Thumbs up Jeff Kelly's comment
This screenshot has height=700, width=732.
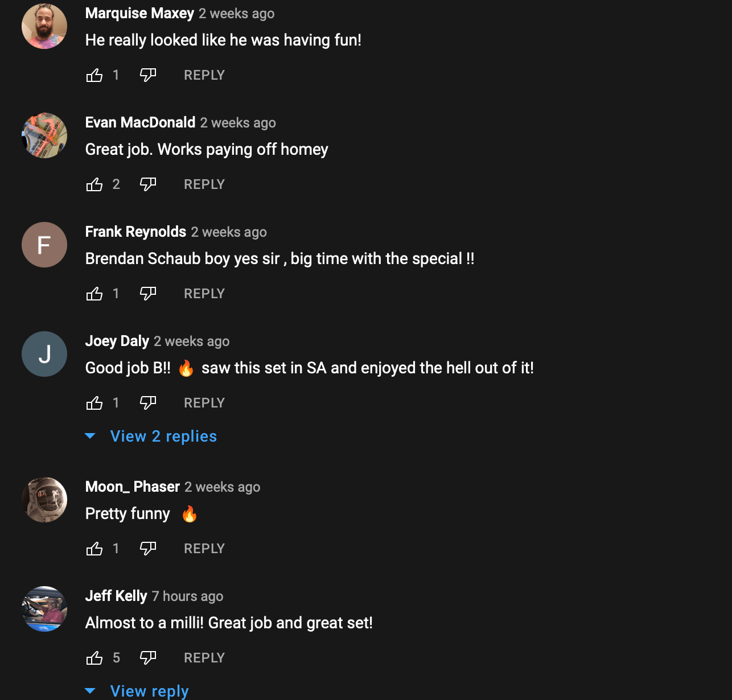94,658
